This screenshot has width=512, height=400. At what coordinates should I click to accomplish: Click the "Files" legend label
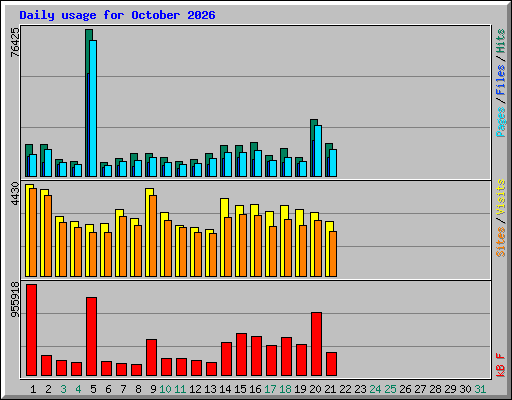click(x=501, y=79)
